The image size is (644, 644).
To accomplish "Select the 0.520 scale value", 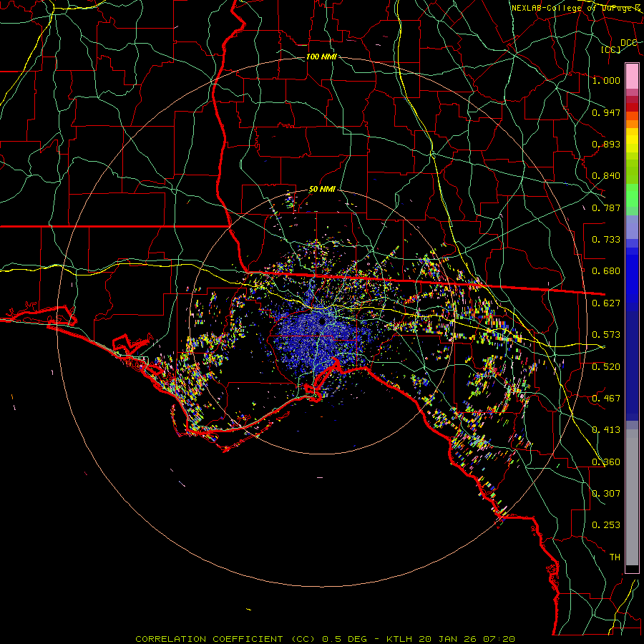I will (606, 367).
